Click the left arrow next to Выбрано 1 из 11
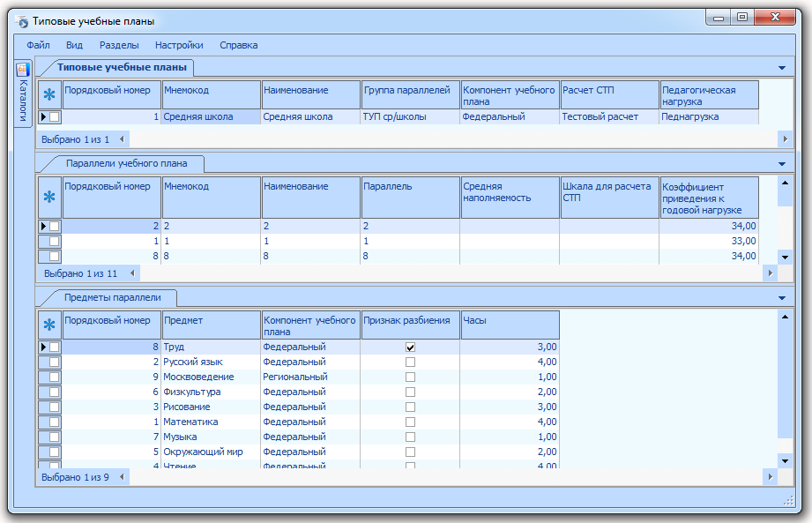This screenshot has height=523, width=812. point(132,273)
